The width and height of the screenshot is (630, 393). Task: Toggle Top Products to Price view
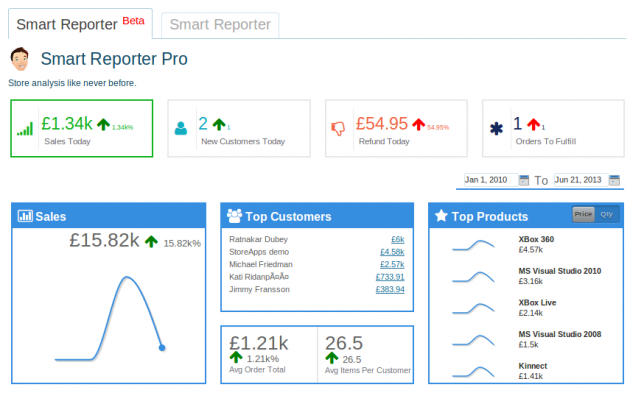click(583, 214)
